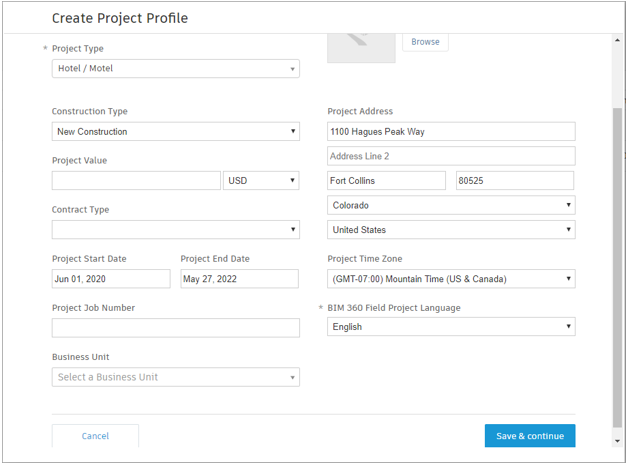Open the Select a Business Unit dropdown
The image size is (628, 464).
click(175, 377)
